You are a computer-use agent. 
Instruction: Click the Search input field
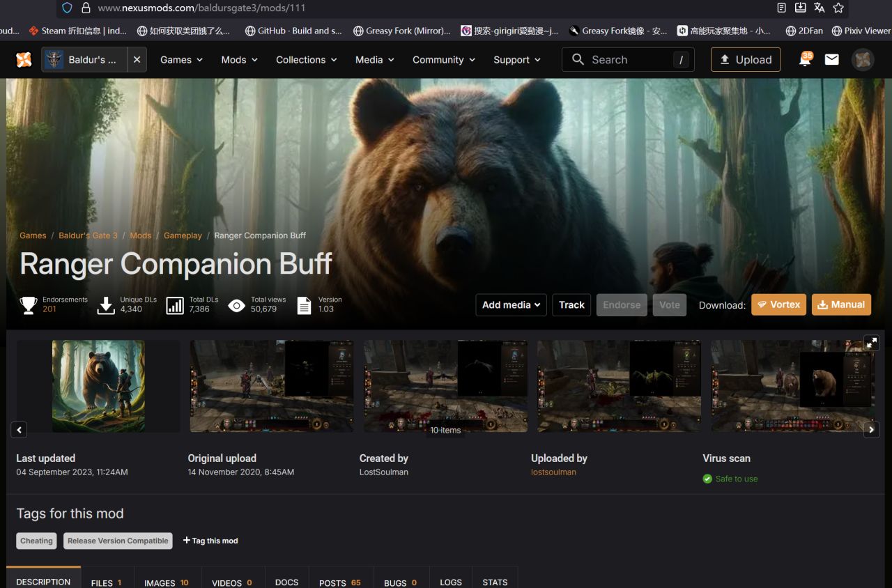click(628, 60)
